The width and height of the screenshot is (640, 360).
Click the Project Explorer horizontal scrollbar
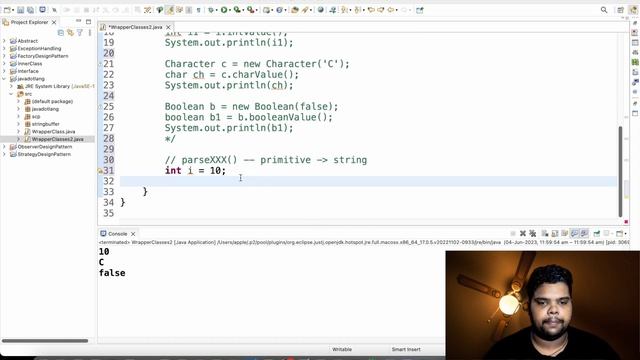pyautogui.click(x=45, y=340)
